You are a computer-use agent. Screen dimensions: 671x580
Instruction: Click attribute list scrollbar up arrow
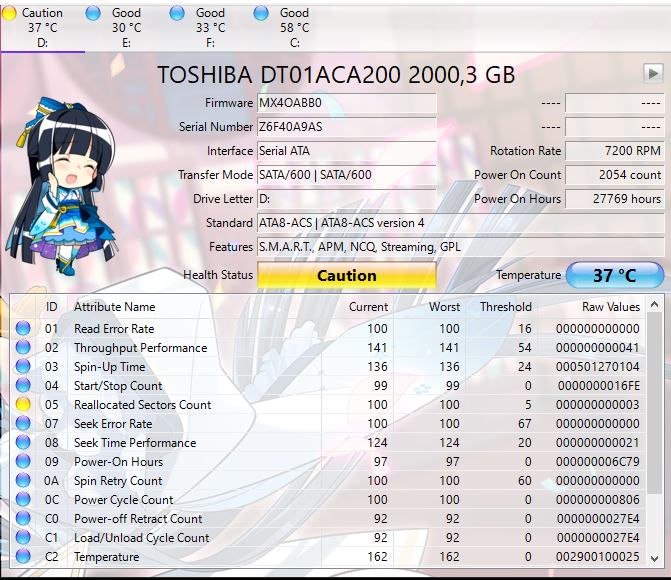654,304
